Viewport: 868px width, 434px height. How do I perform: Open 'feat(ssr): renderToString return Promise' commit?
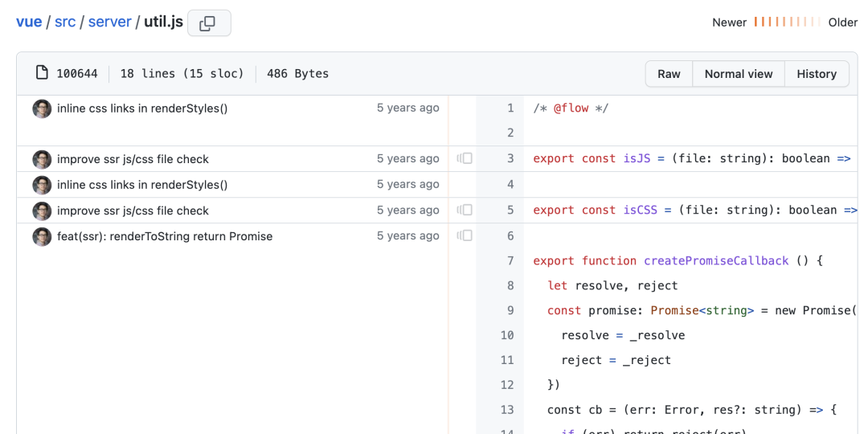click(165, 236)
